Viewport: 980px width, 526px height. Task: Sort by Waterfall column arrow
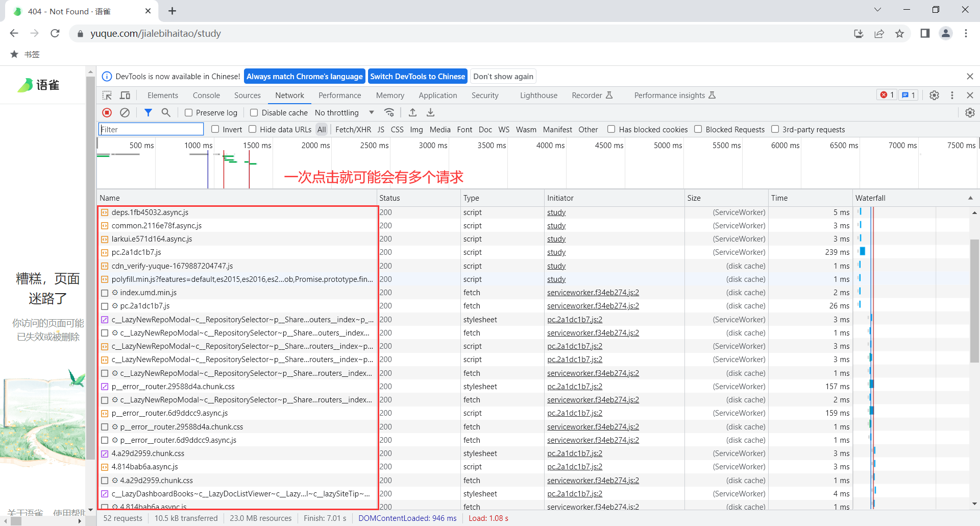970,198
